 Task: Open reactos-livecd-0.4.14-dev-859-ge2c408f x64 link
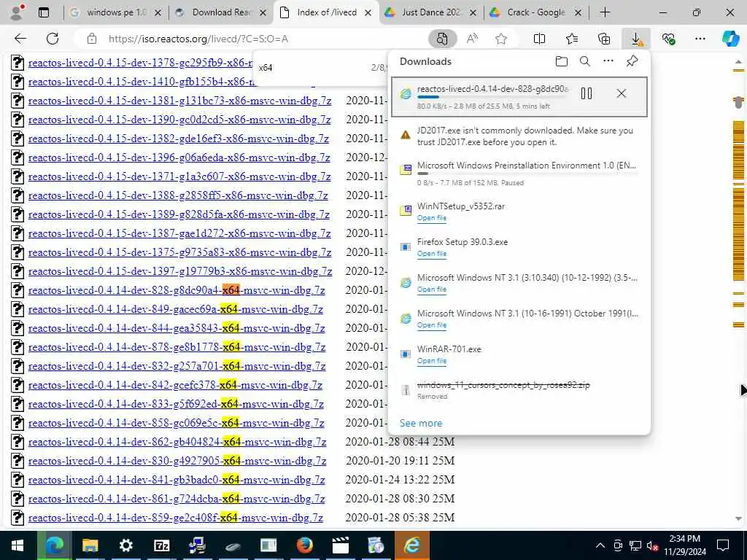tap(175, 518)
